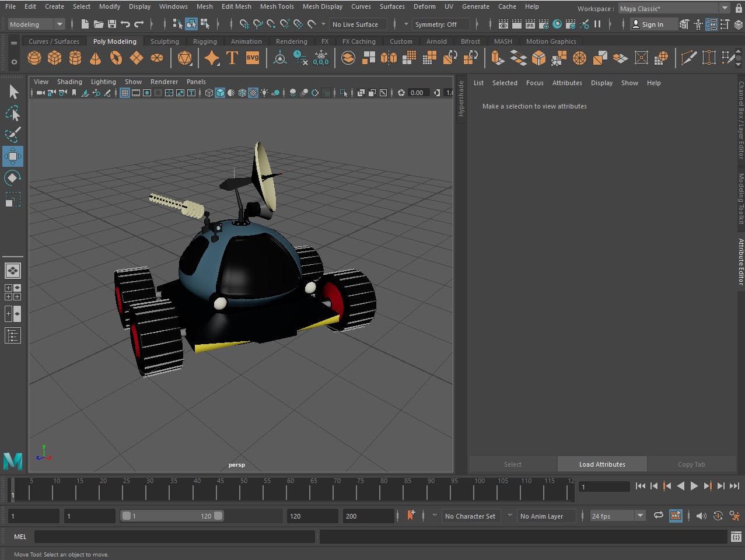Toggle loop playback mode
Screen dimensions: 745x560
[x=658, y=516]
